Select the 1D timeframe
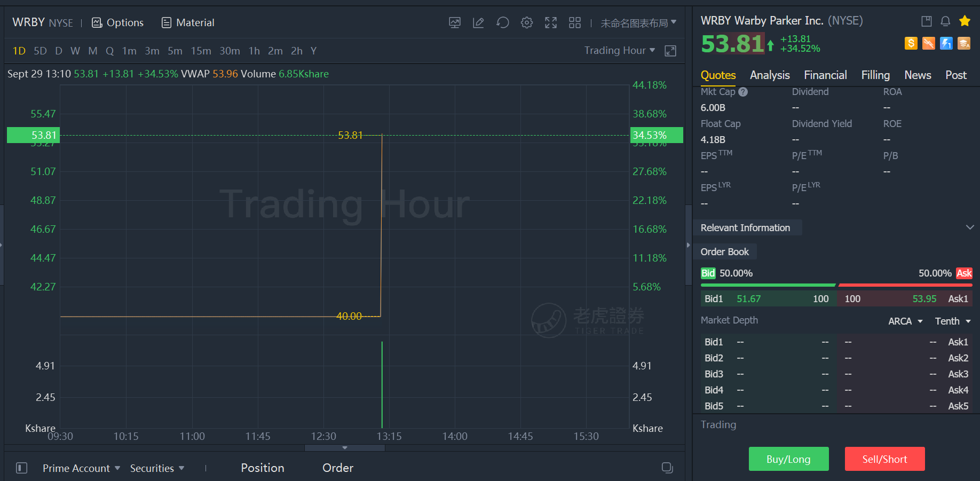Viewport: 980px width, 481px height. point(19,51)
